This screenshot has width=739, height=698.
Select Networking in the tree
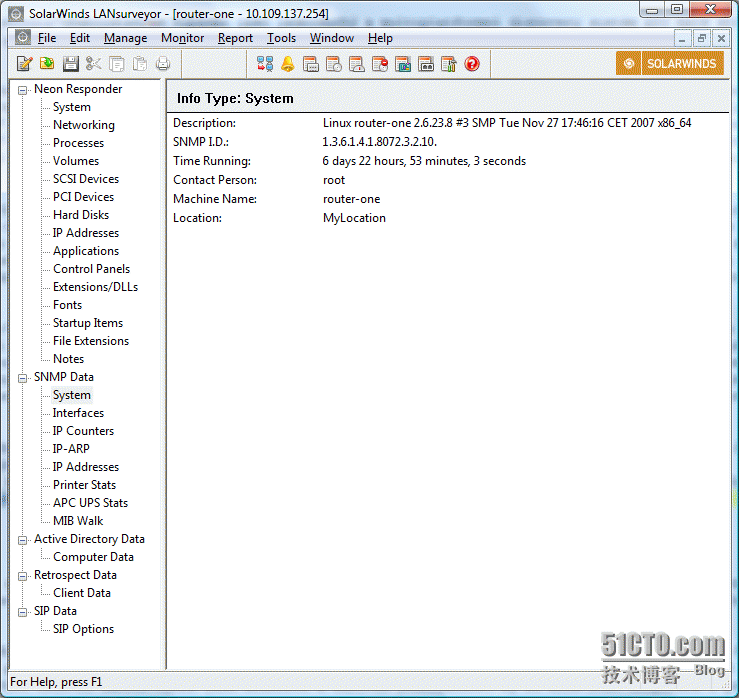(84, 125)
